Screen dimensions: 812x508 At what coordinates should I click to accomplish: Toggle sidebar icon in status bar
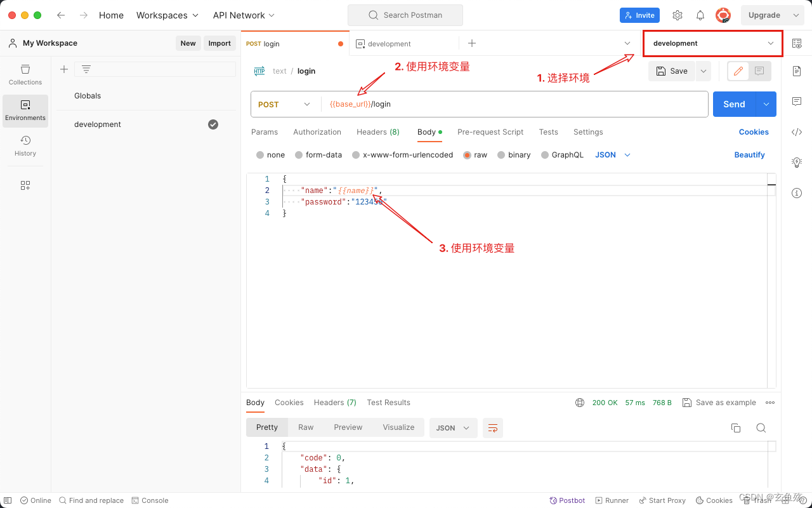pyautogui.click(x=8, y=500)
